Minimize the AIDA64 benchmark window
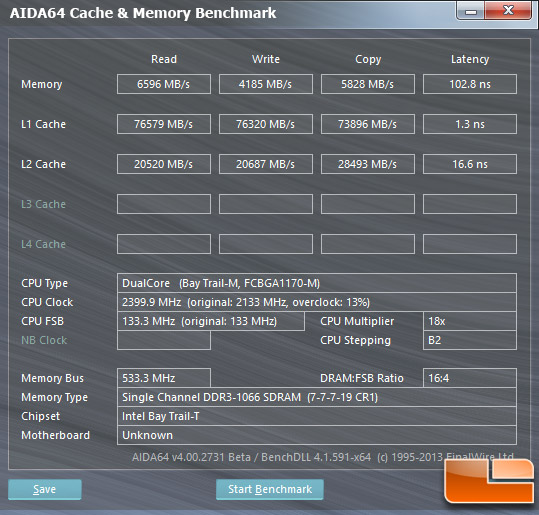 click(471, 11)
